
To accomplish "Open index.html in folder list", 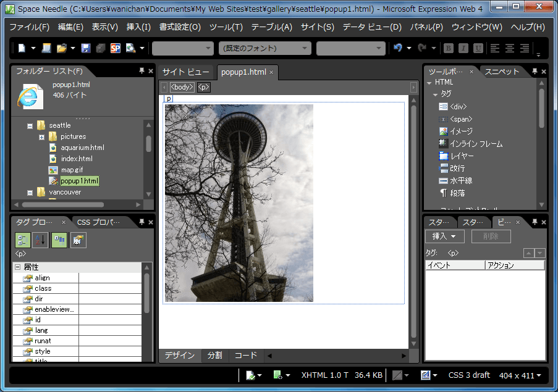I will (x=77, y=159).
